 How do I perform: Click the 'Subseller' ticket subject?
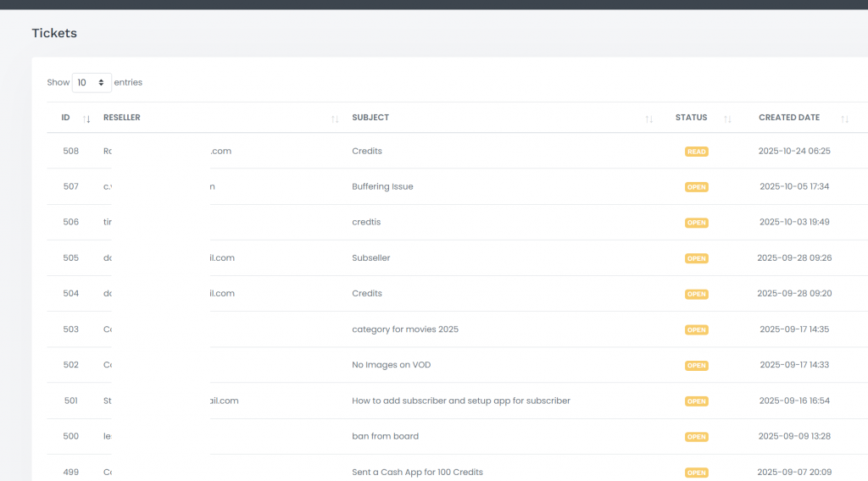(370, 257)
